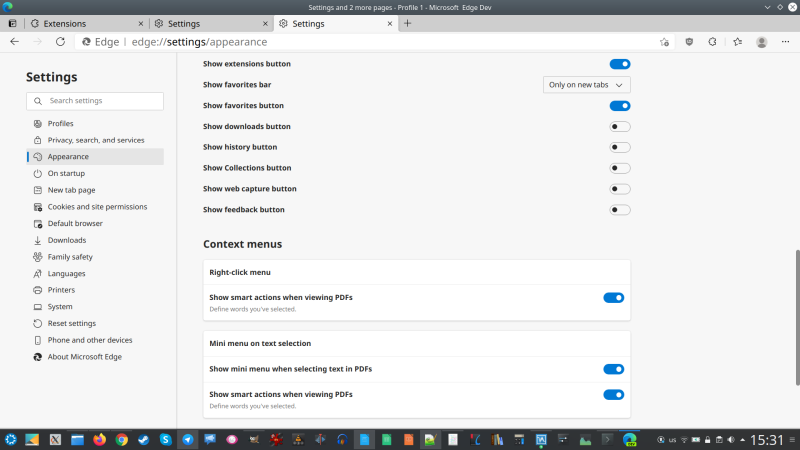Open Printers settings

pos(95,290)
